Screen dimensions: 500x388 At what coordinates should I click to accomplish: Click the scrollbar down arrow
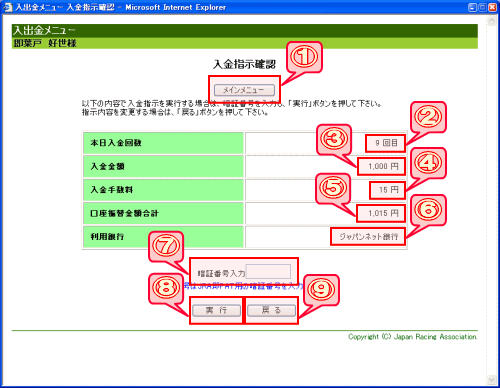491,380
